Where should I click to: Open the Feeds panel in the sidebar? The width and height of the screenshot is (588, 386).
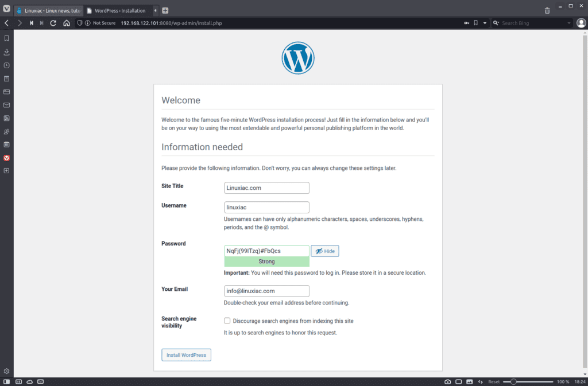(6, 118)
